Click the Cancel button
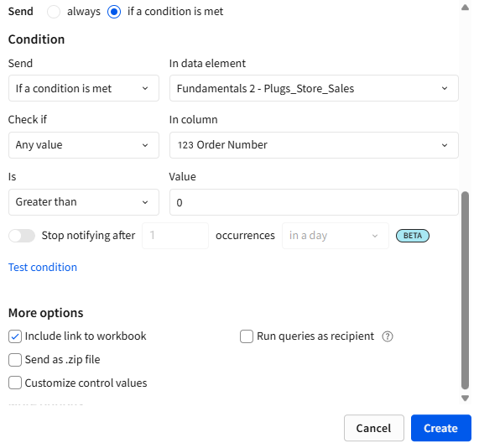The height and width of the screenshot is (448, 479). pos(374,428)
